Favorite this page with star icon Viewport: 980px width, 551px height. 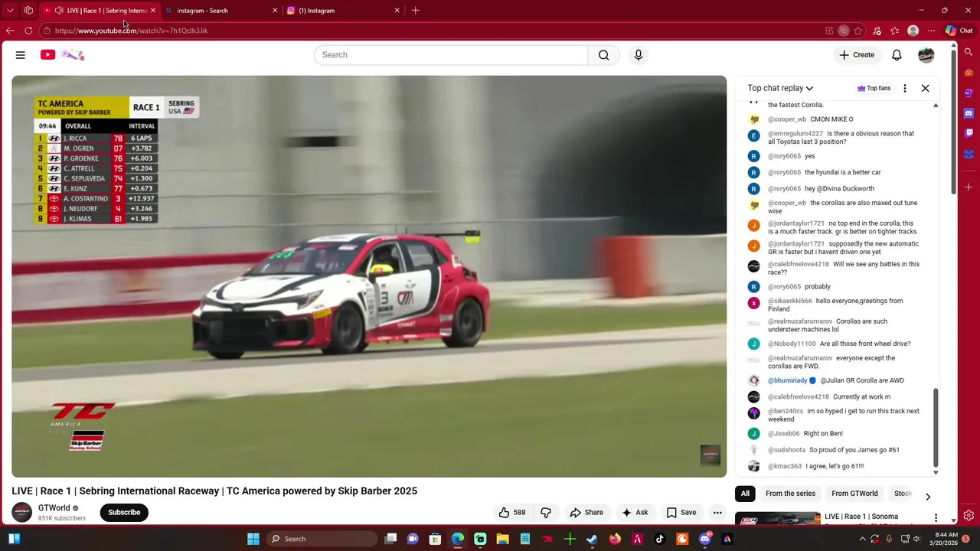pos(858,31)
